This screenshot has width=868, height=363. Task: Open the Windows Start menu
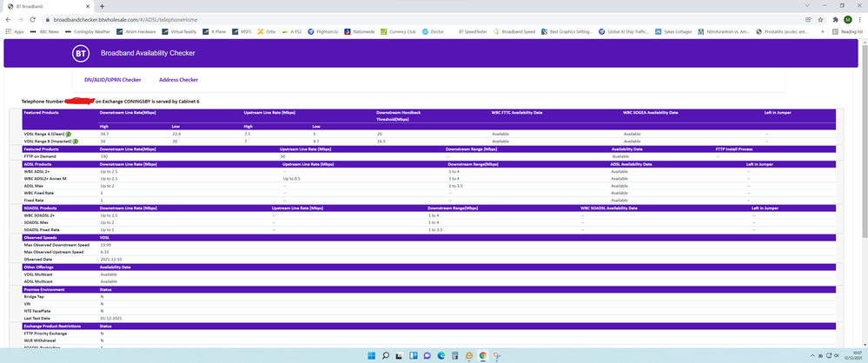(x=371, y=355)
